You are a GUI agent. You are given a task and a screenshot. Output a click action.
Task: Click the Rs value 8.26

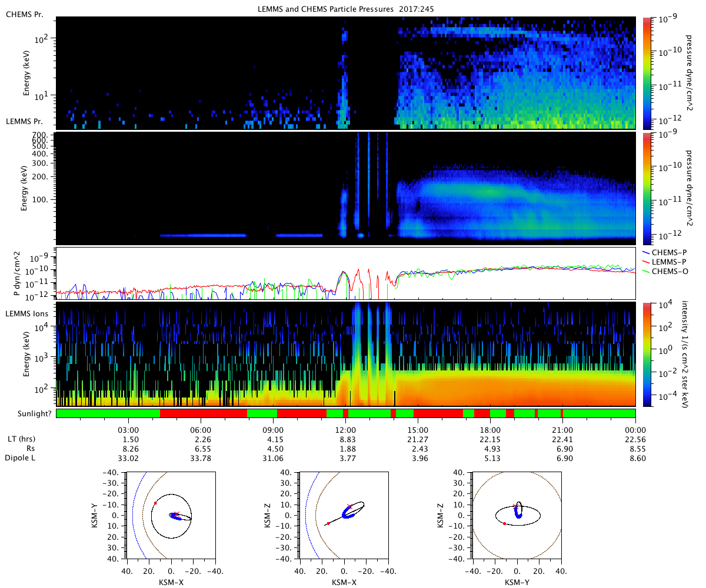129,449
